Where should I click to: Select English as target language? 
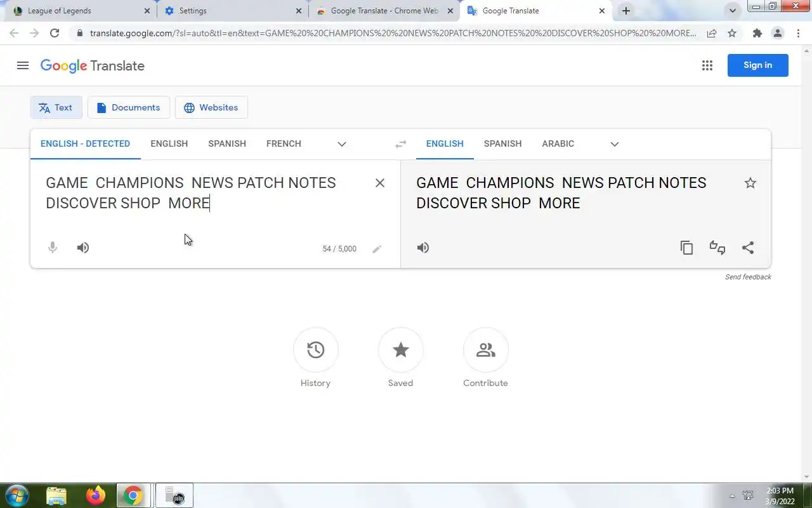(x=445, y=144)
